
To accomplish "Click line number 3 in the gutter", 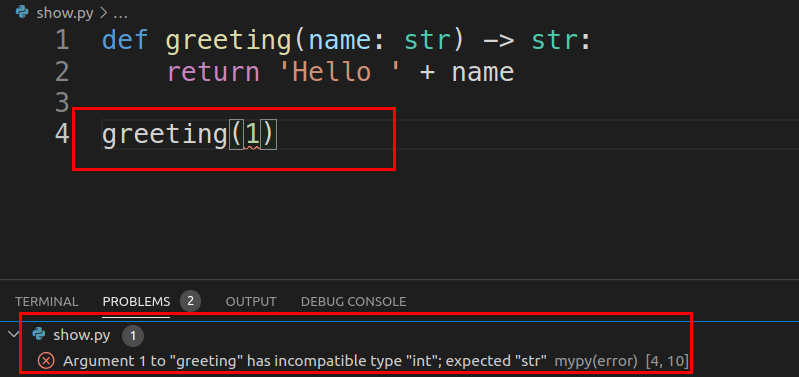I will [62, 103].
